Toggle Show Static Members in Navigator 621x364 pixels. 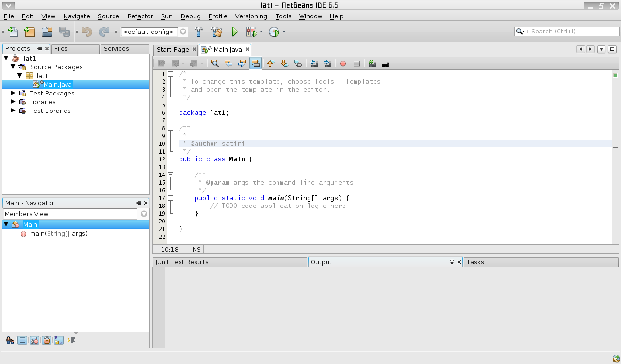tap(34, 340)
